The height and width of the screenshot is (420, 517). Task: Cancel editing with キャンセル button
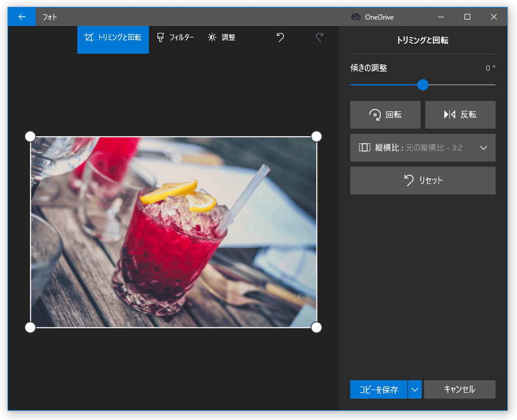coord(460,389)
